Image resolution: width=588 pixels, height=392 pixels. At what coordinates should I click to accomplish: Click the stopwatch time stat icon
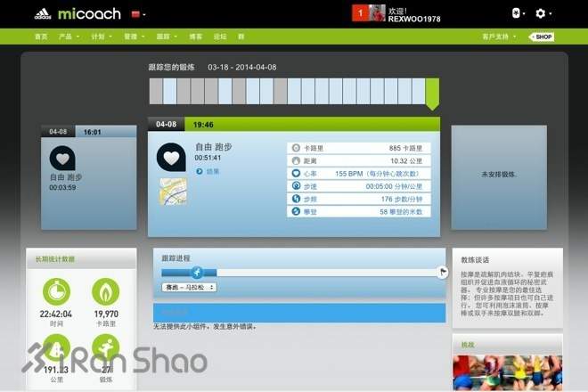tap(56, 292)
